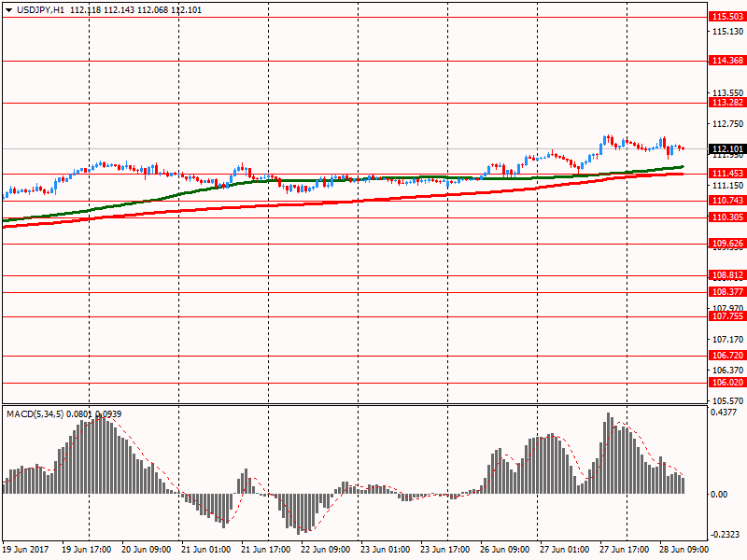Click the 111.150 price scale value
Image resolution: width=747 pixels, height=560 pixels.
(x=727, y=185)
